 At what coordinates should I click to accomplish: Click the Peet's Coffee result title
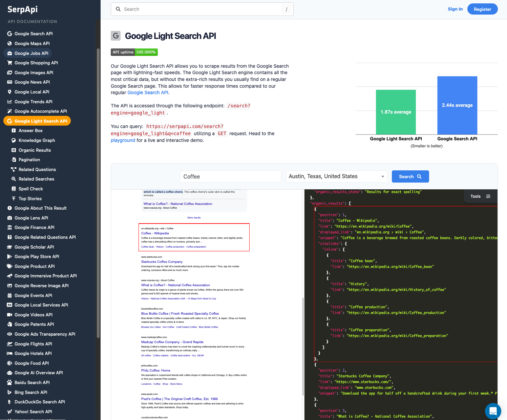coord(179,399)
